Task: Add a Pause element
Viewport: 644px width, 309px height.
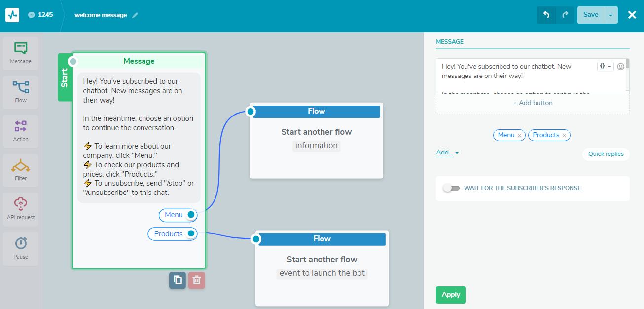Action: point(21,248)
